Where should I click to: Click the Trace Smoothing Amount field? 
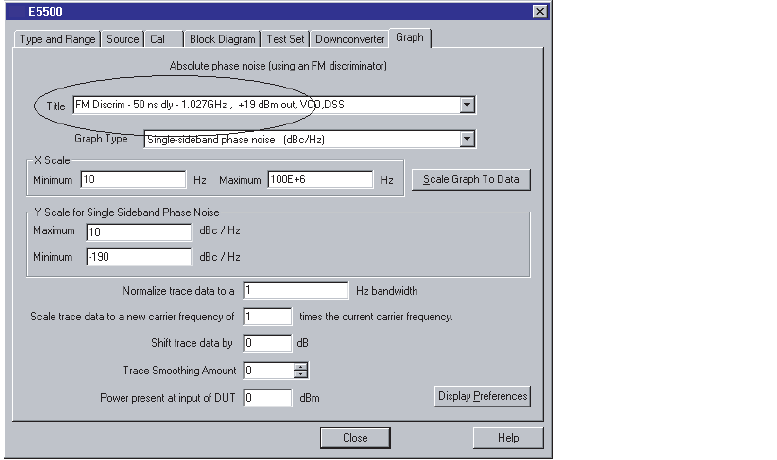tap(269, 370)
